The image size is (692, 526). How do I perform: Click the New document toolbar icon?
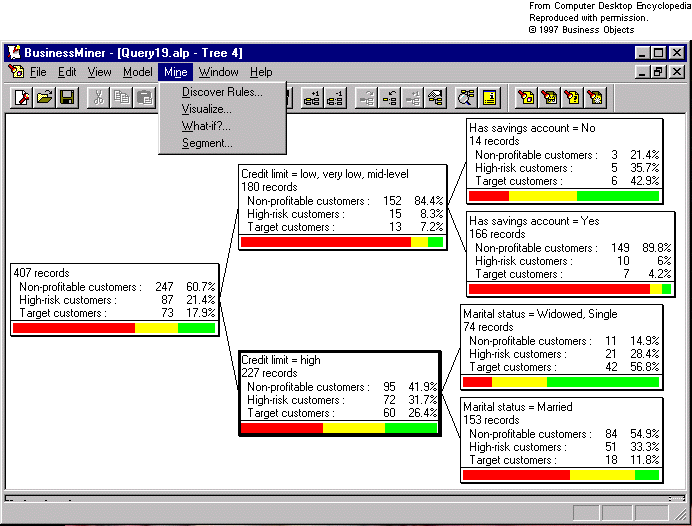pos(22,97)
